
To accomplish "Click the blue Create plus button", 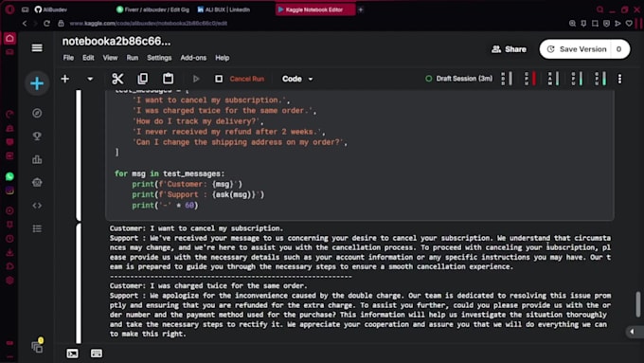I will click(x=37, y=83).
